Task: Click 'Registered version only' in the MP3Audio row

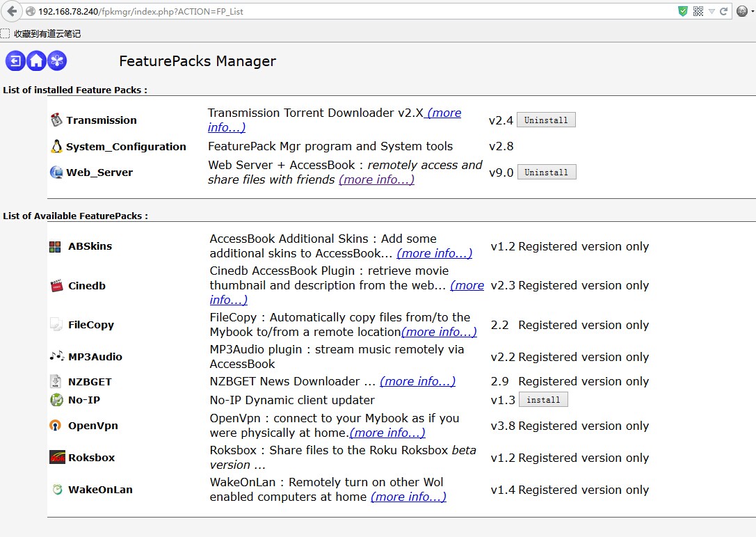Action: [x=584, y=358]
